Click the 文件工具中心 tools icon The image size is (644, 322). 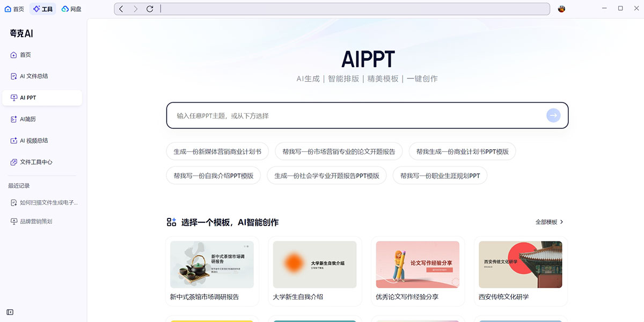pyautogui.click(x=14, y=162)
